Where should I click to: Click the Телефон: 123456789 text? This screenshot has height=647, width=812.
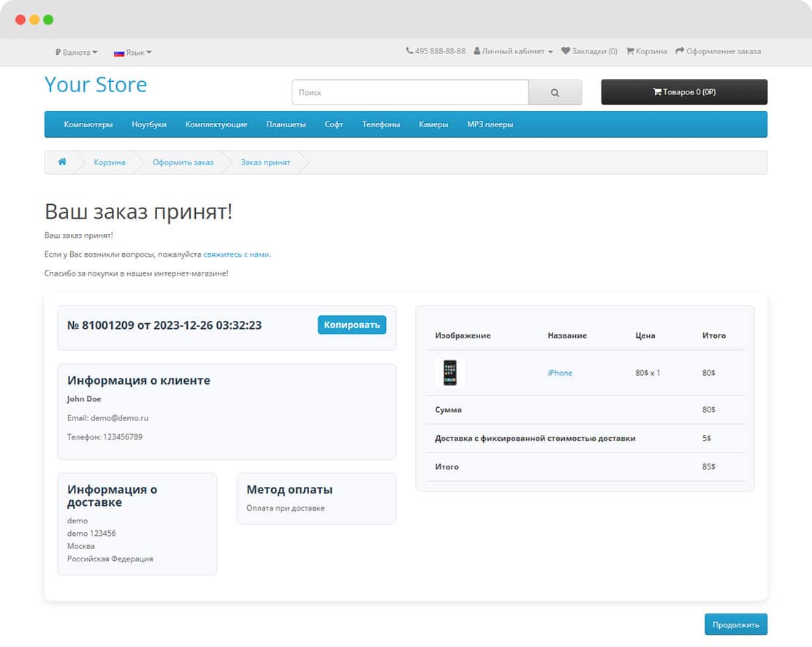pos(105,437)
